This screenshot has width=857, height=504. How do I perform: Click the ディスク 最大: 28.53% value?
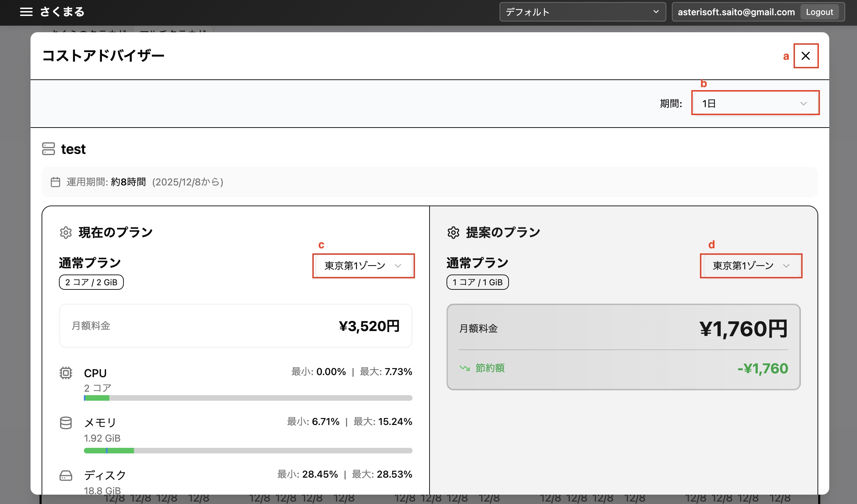pos(382,475)
